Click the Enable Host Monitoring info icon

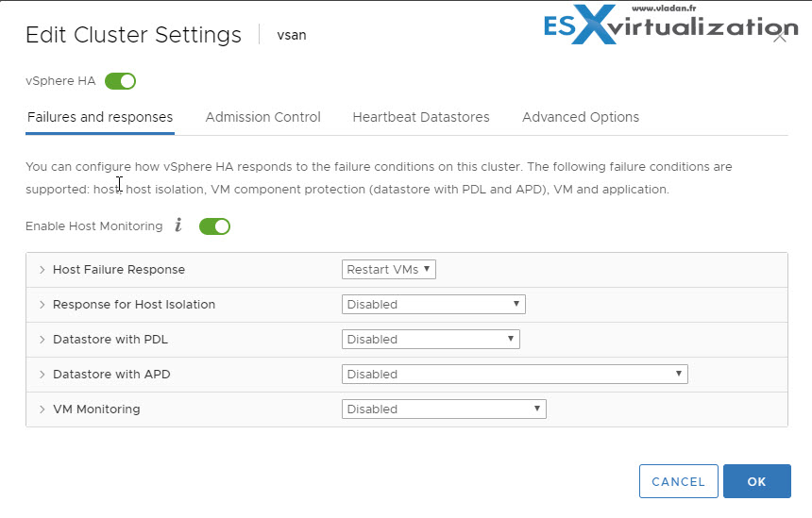pyautogui.click(x=178, y=226)
